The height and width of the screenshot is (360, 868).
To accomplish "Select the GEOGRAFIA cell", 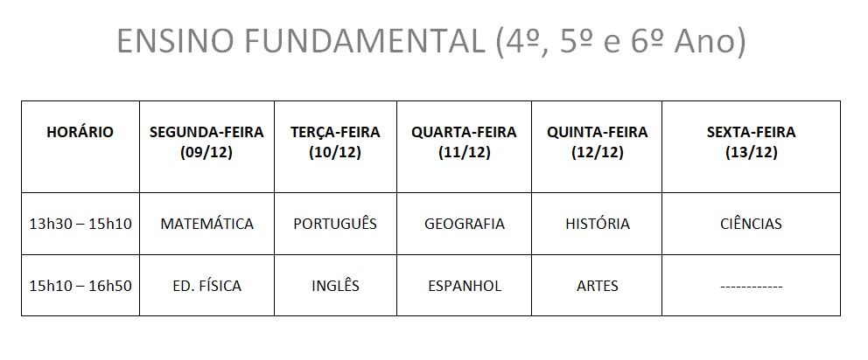I will [x=464, y=224].
